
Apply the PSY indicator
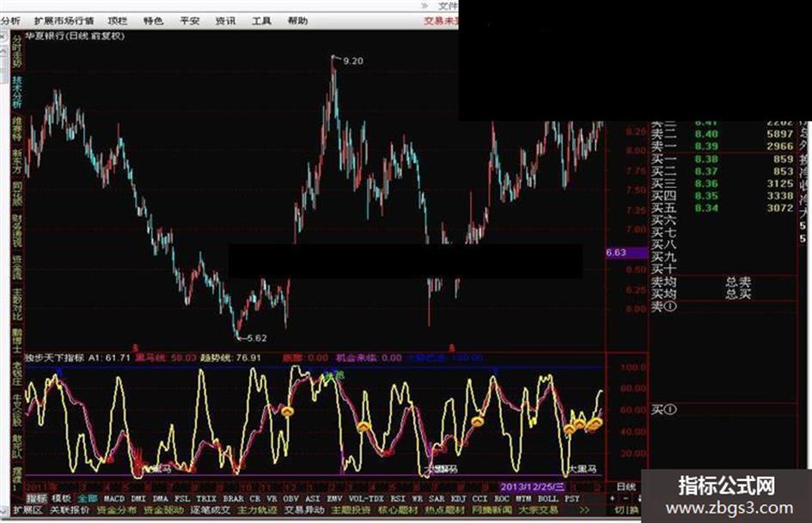572,499
